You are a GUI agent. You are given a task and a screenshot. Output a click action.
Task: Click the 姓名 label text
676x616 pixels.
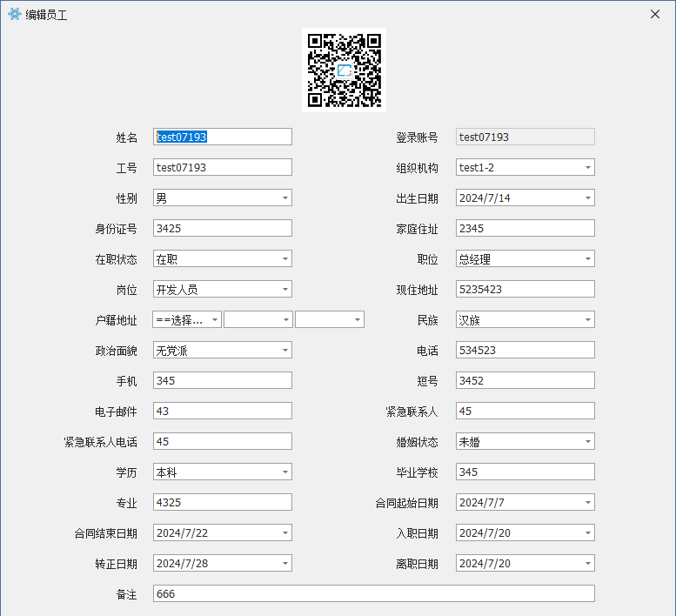(x=127, y=137)
